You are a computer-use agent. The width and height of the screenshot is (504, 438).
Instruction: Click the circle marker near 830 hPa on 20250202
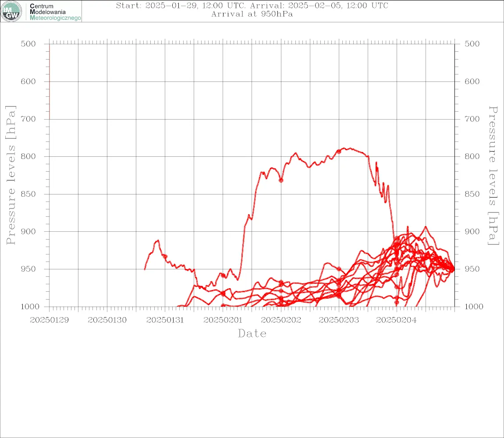tap(281, 180)
